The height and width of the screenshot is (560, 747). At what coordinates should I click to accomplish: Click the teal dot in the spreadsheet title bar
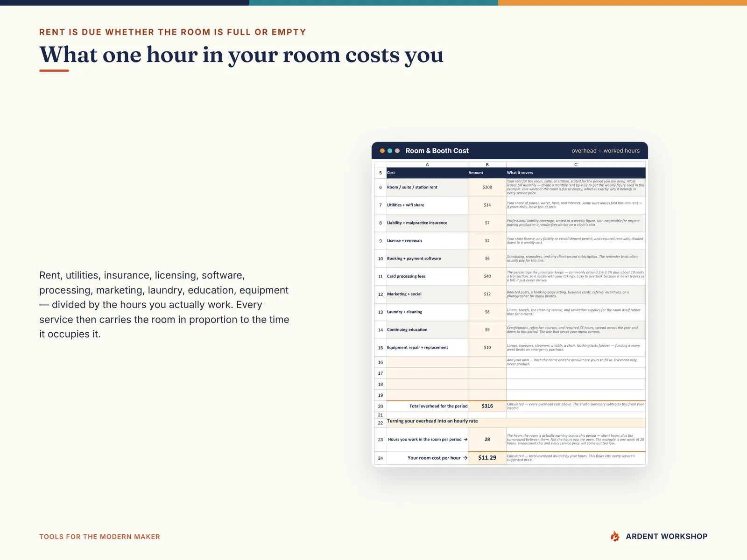tap(390, 151)
